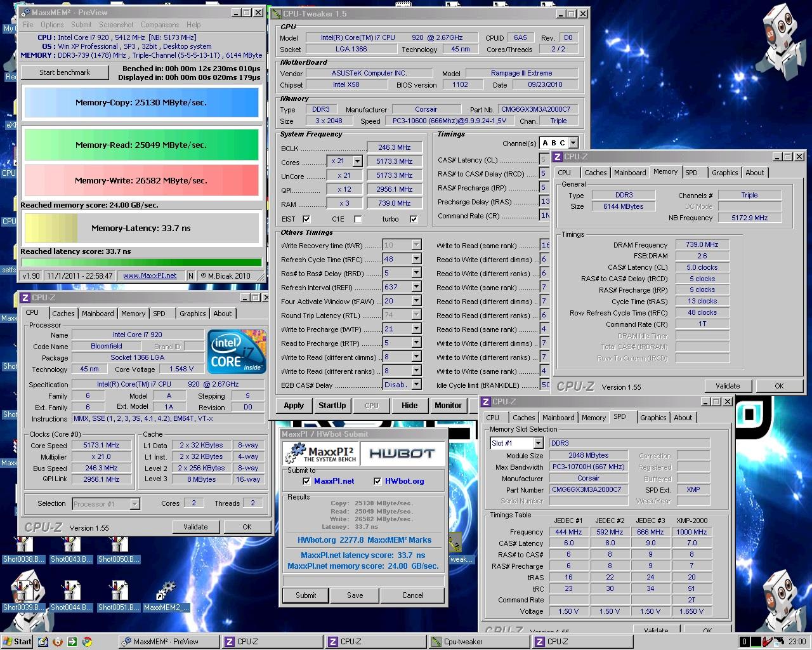This screenshot has height=650, width=812.
Task: Click the Chrome icon in Quick Launch
Action: 87,642
